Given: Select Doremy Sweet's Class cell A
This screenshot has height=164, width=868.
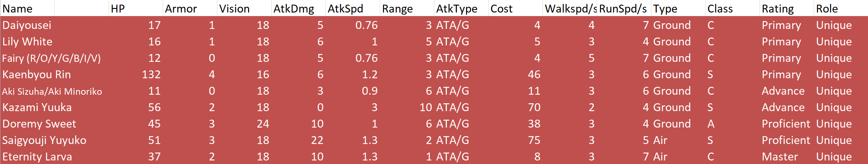Looking at the screenshot, I should [x=711, y=124].
